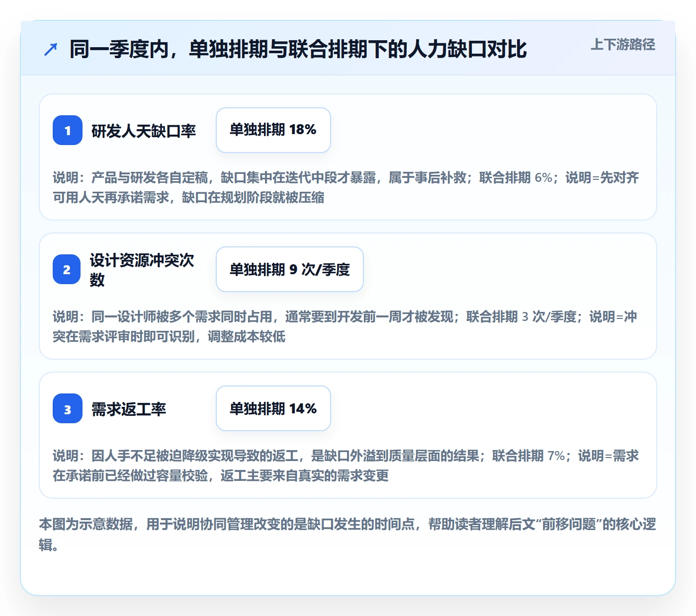Click the number 2 badge icon
Screen dimensions: 696x616
pyautogui.click(x=67, y=269)
